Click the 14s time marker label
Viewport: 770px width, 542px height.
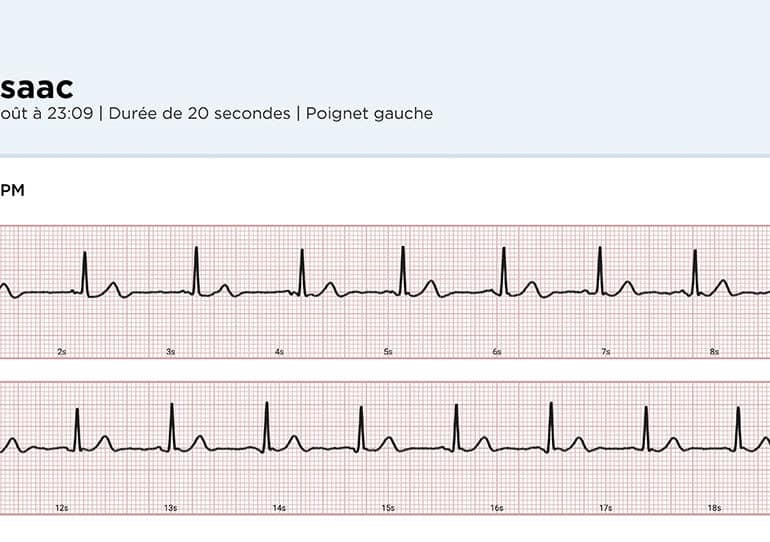[x=279, y=508]
